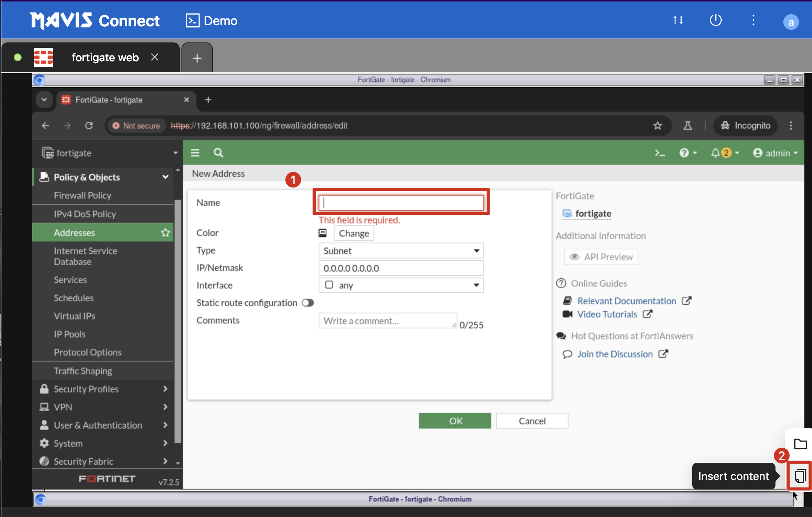Click the search magnifier in the green toolbar
Screen dimensions: 812x517
pos(218,153)
